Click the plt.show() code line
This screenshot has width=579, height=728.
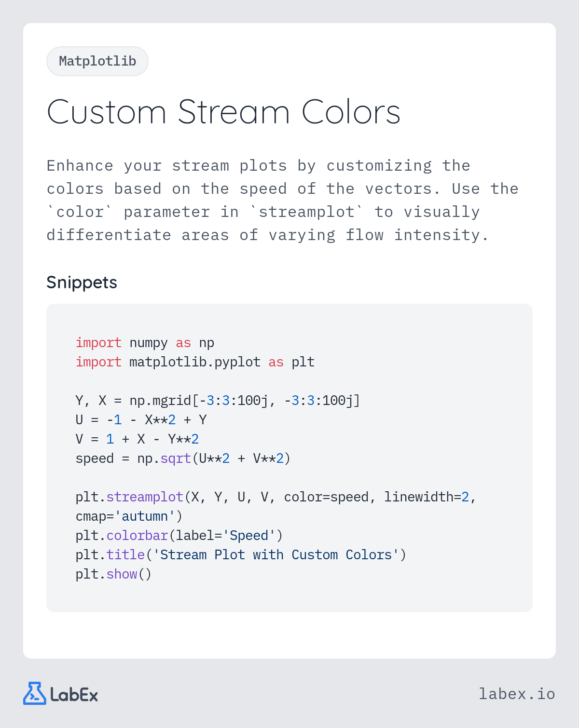(x=113, y=574)
